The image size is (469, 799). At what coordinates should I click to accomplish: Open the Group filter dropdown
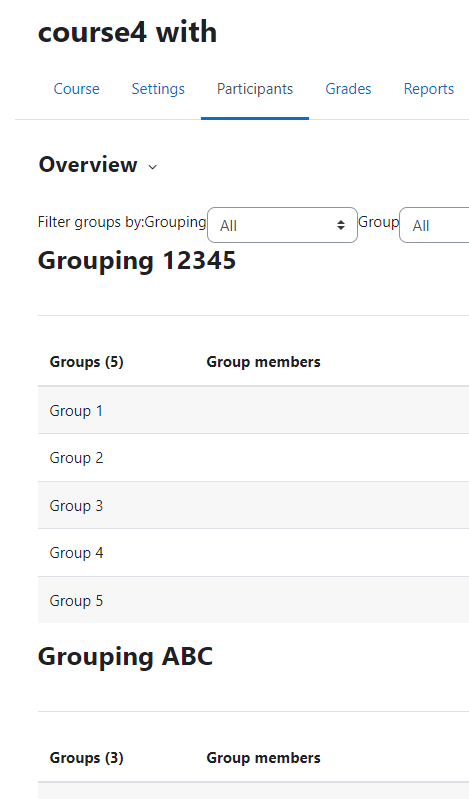coord(434,225)
